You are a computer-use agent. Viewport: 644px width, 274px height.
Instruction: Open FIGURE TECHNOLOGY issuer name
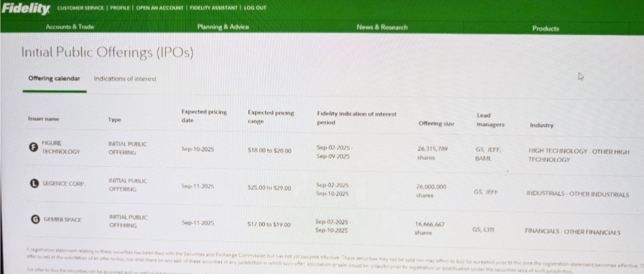(x=61, y=147)
